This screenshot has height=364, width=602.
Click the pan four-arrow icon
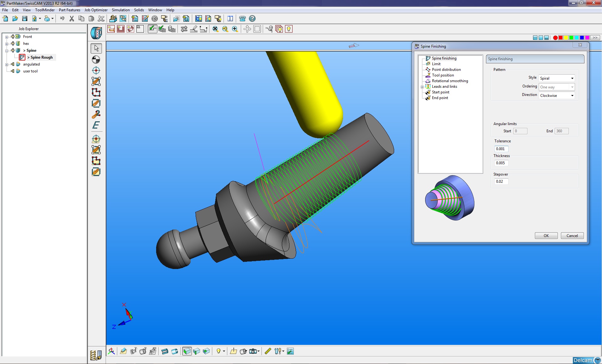pos(247,29)
